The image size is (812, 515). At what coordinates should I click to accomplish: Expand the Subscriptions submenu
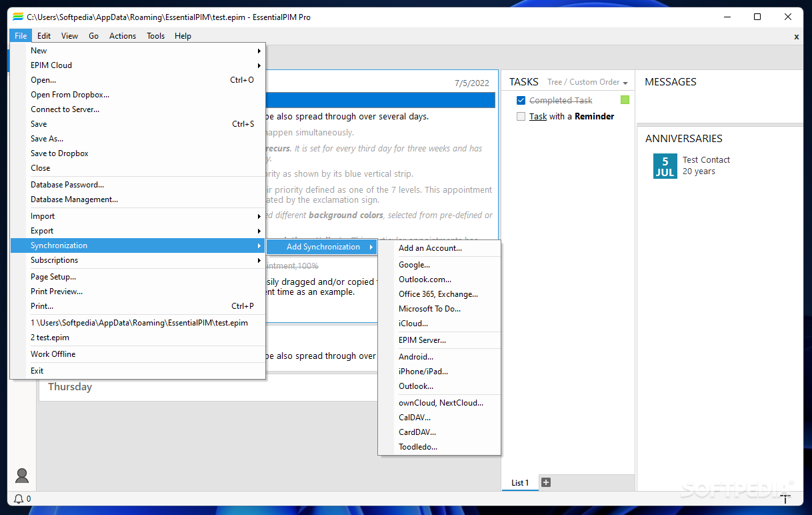pyautogui.click(x=138, y=260)
